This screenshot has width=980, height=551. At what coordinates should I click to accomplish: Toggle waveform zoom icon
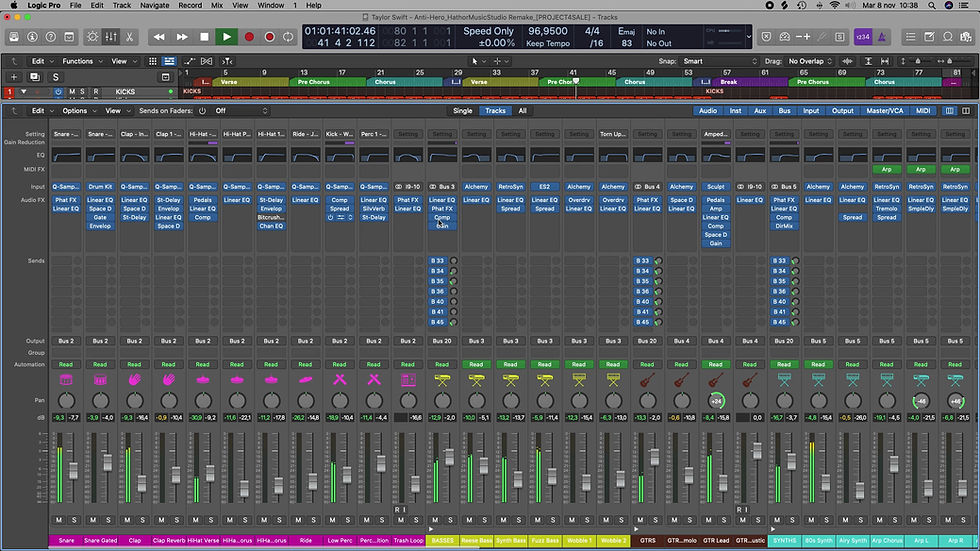848,61
